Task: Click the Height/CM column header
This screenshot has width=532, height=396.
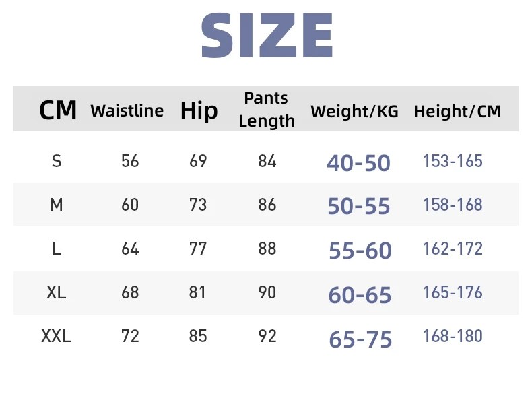Action: tap(457, 111)
